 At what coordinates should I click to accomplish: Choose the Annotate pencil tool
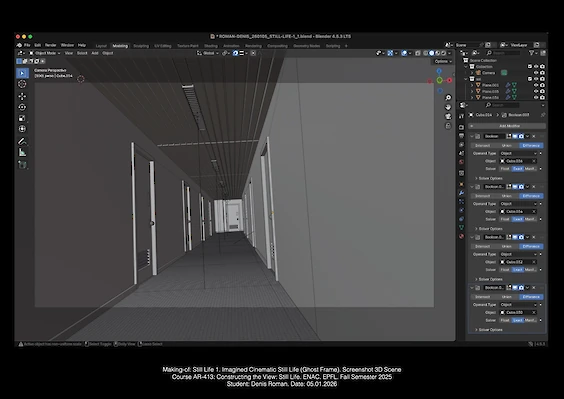(x=22, y=141)
